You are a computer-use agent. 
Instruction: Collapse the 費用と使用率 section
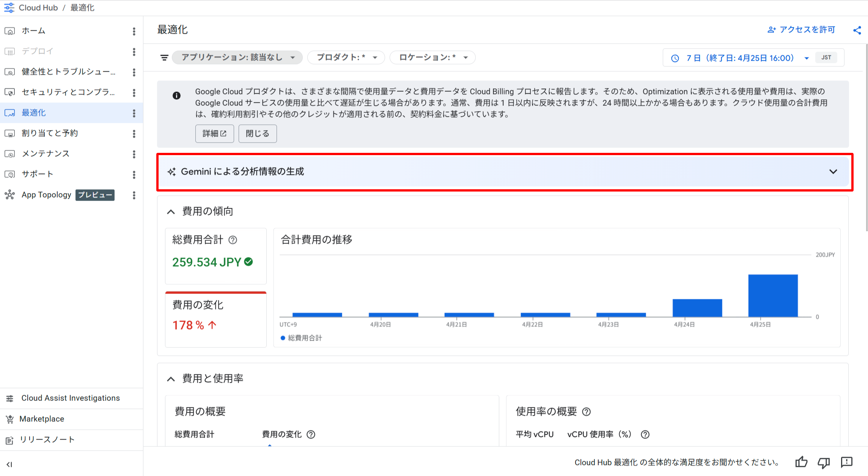click(x=171, y=379)
